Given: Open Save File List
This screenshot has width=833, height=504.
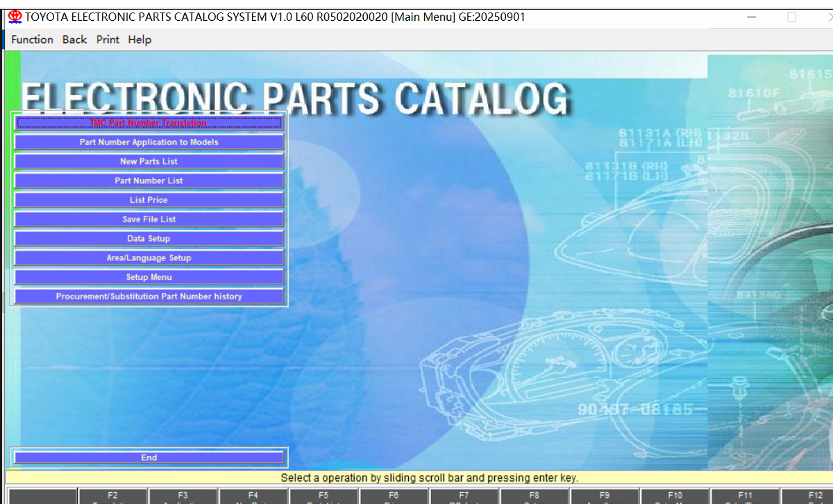Looking at the screenshot, I should [149, 219].
